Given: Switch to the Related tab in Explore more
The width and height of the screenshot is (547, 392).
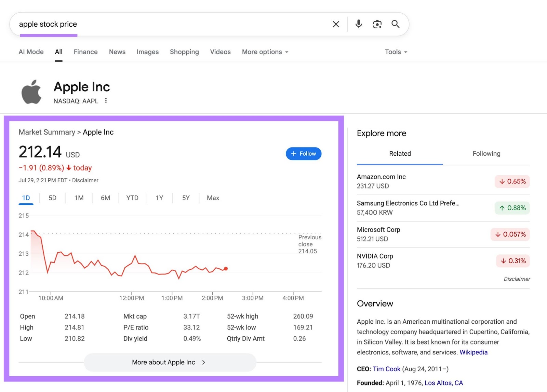Looking at the screenshot, I should (x=400, y=154).
